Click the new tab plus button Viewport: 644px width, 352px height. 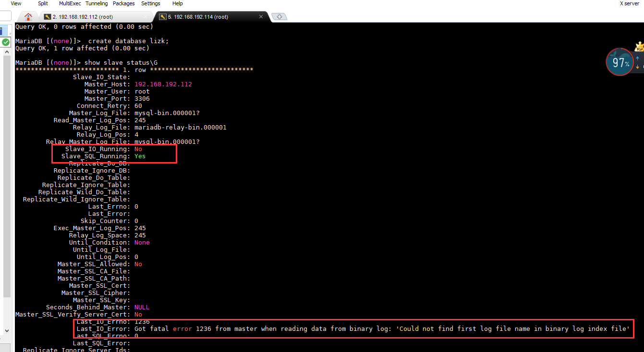[279, 17]
